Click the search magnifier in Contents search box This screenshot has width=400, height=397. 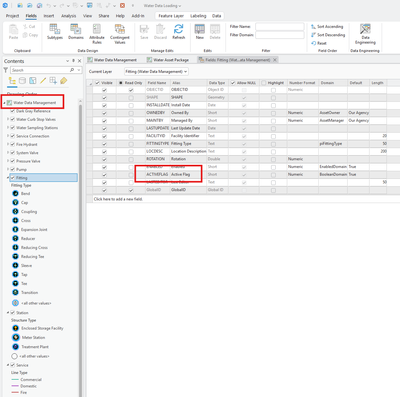(x=72, y=70)
